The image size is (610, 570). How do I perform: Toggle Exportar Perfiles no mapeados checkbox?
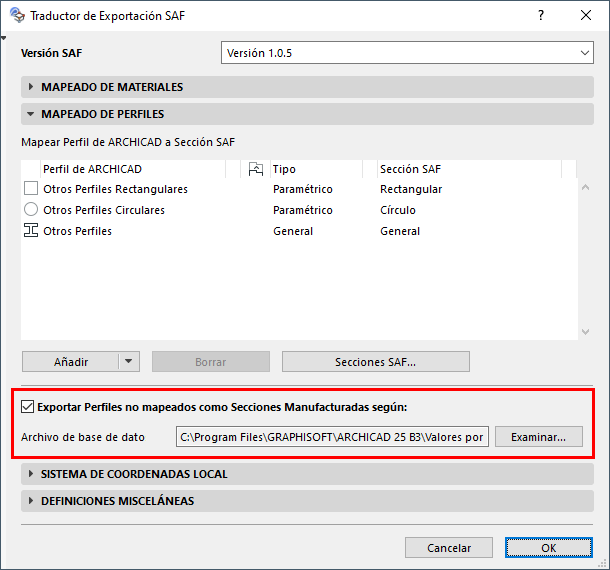27,407
